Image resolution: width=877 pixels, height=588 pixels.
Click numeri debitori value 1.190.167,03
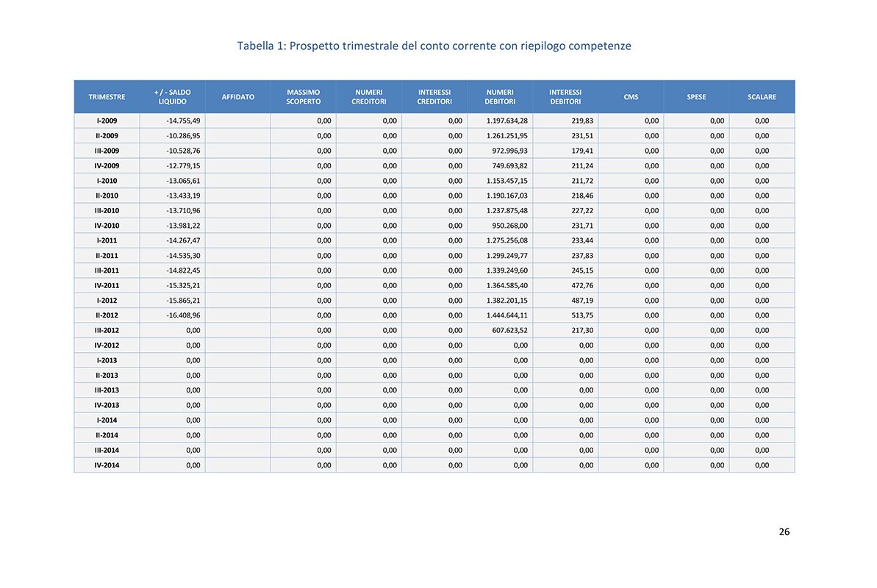pyautogui.click(x=506, y=196)
